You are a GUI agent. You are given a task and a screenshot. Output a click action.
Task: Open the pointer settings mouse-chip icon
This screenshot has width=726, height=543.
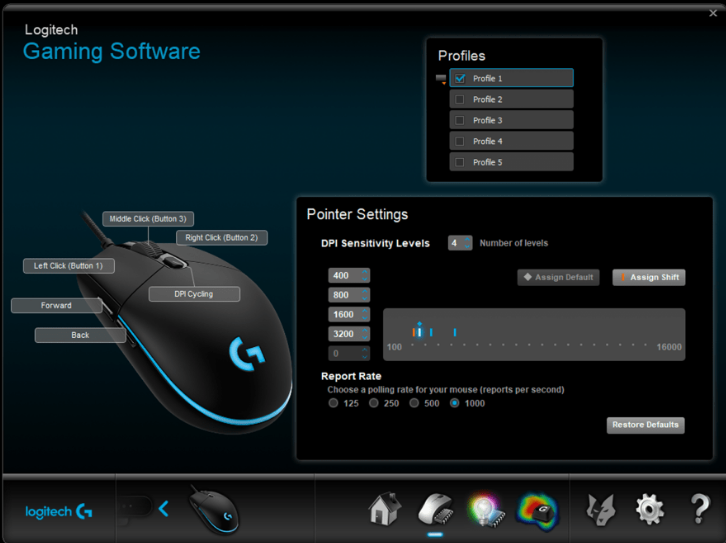click(x=436, y=509)
